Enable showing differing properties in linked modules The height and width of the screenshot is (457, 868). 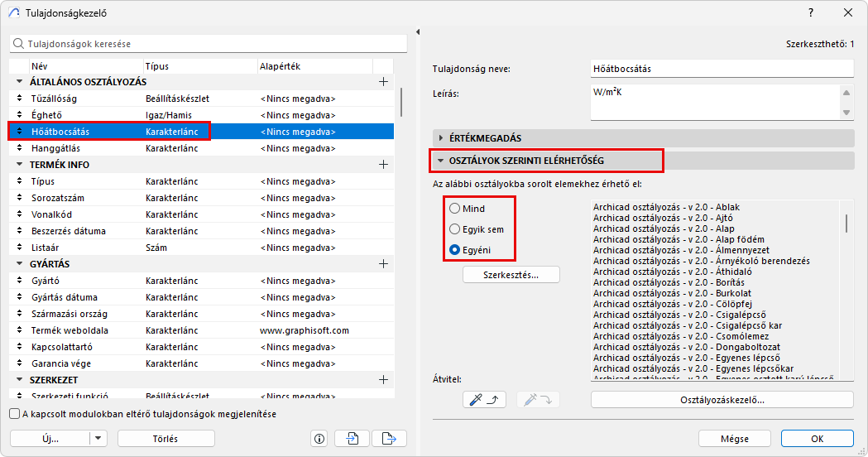click(14, 414)
